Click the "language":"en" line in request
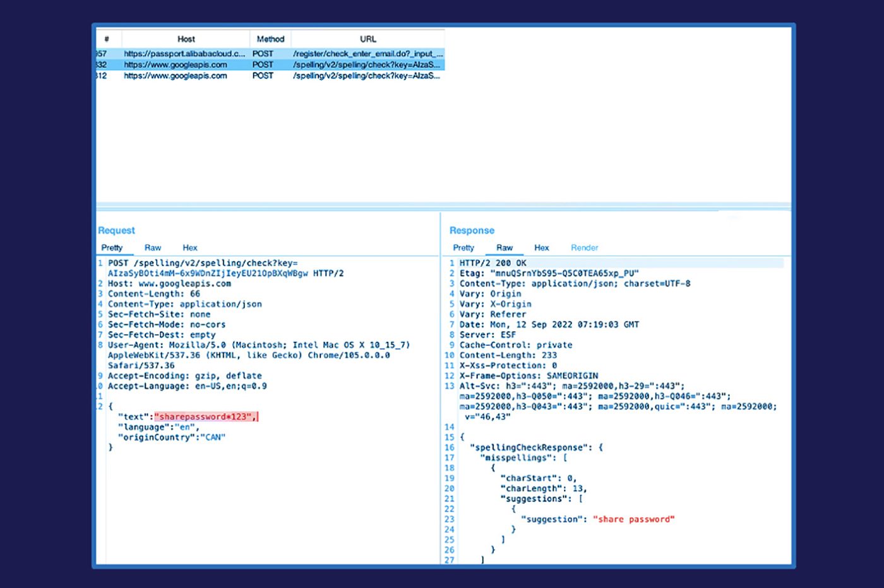 [x=158, y=427]
